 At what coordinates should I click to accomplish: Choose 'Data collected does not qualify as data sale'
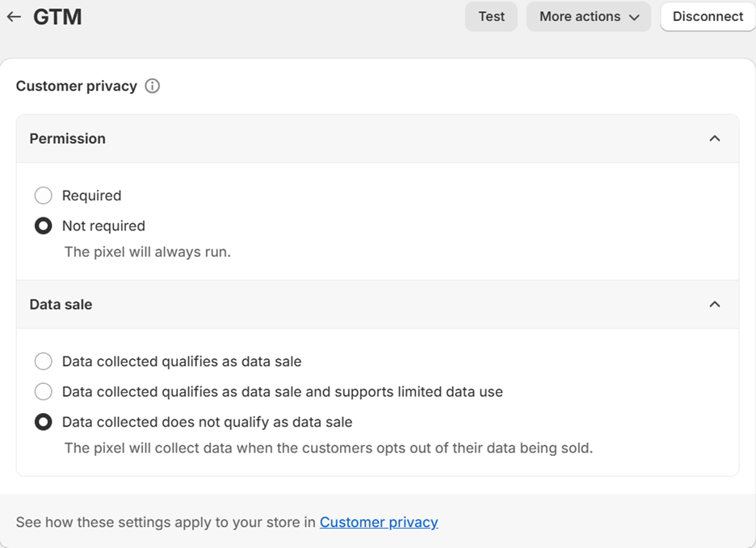(x=44, y=421)
